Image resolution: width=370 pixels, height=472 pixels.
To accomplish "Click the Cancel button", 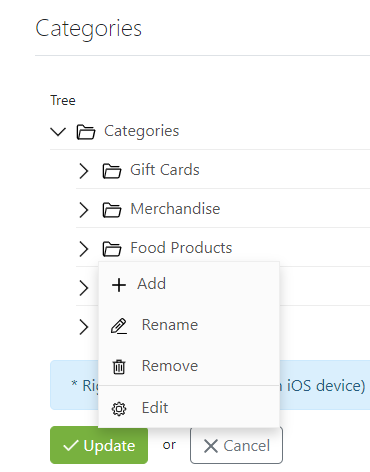I will [236, 445].
